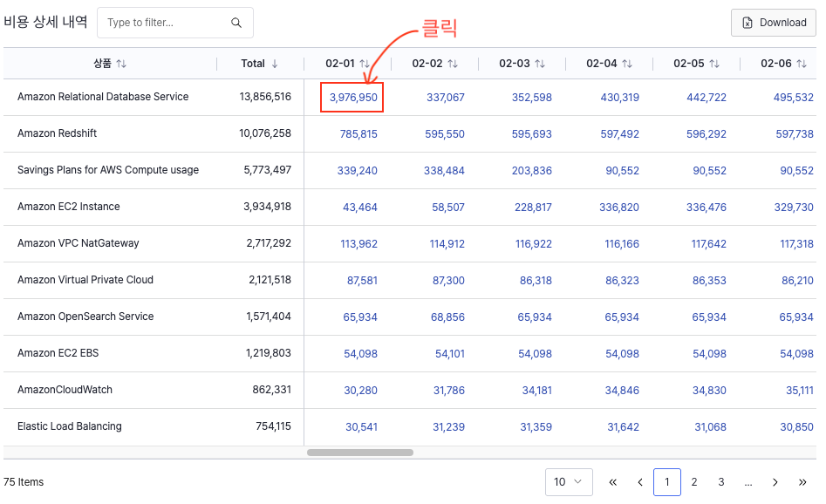Sort by 02-06 column sort icon

click(802, 64)
